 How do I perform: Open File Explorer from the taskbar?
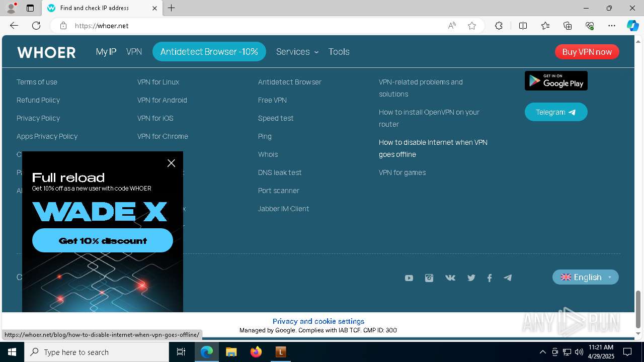tap(231, 352)
